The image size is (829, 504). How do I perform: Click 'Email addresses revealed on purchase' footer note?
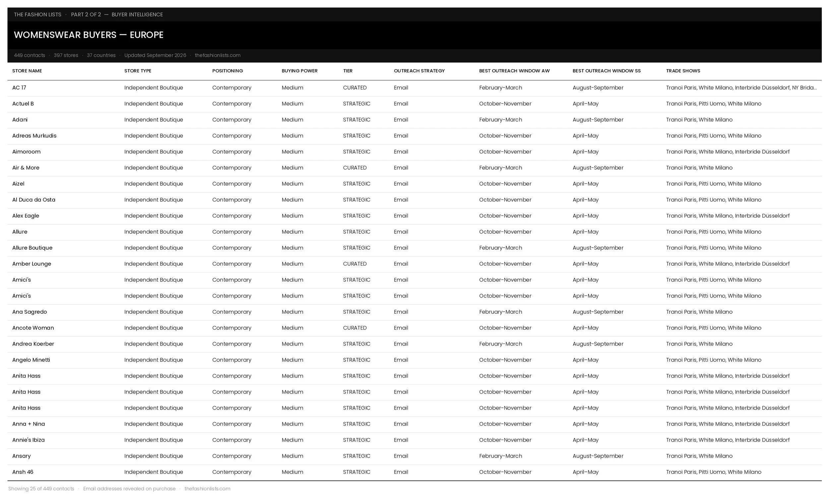(x=129, y=488)
